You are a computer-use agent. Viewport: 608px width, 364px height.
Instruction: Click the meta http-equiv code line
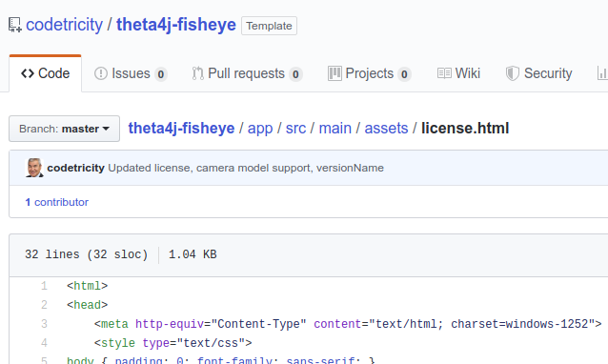point(348,324)
